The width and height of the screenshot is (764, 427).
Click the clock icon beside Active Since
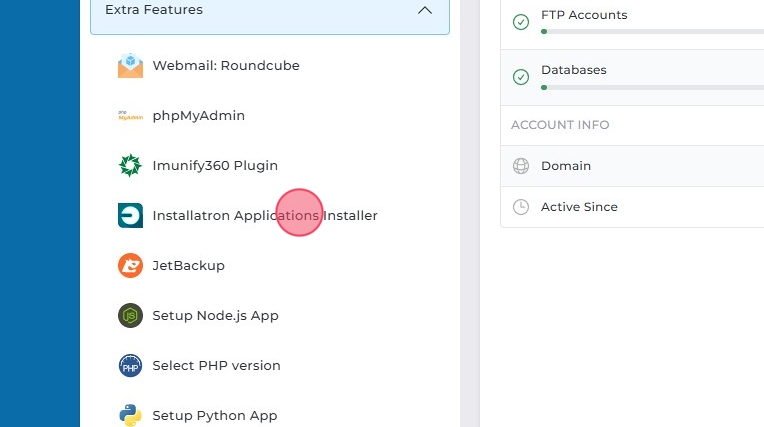click(520, 207)
